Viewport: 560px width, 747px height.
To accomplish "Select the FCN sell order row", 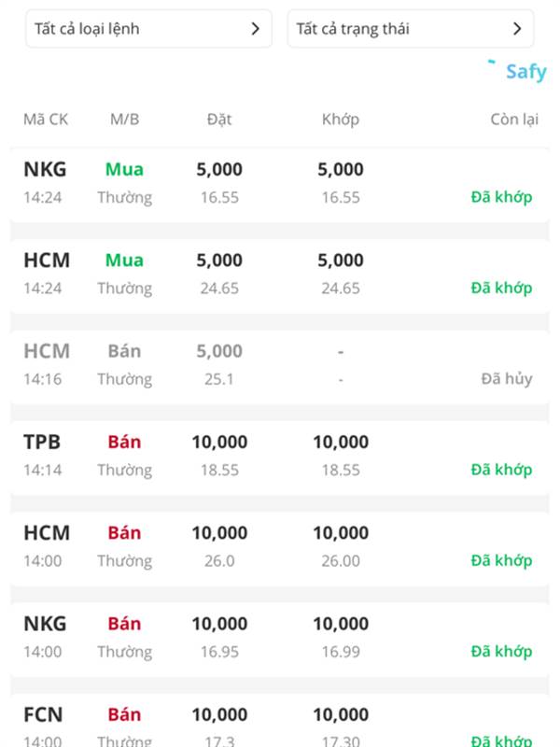I will coord(279,724).
